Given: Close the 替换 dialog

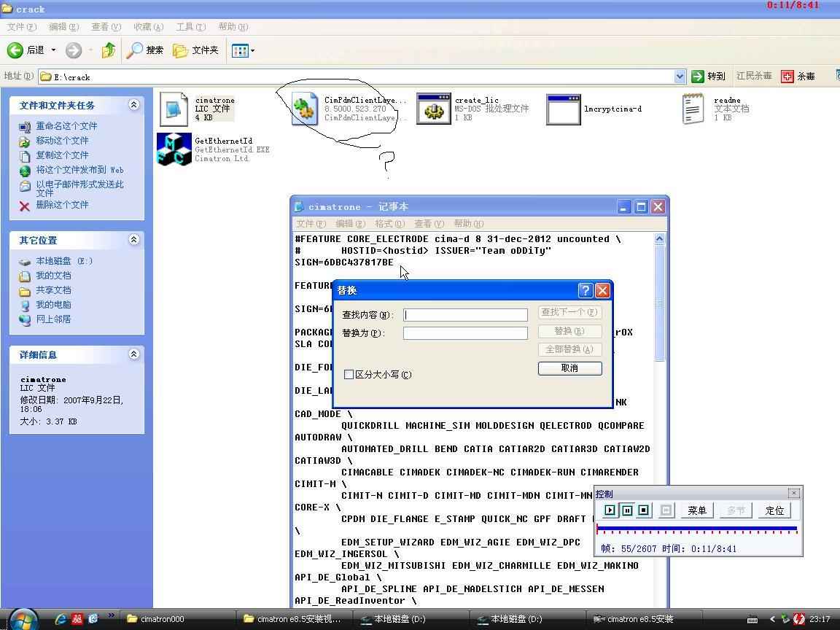Looking at the screenshot, I should pos(603,290).
